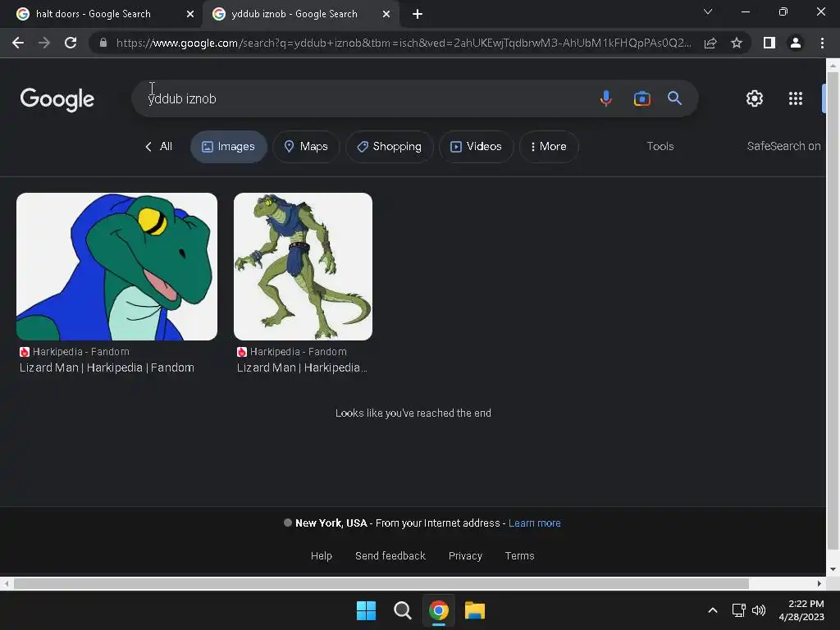Close the 'halt doors' tab

coord(190,14)
